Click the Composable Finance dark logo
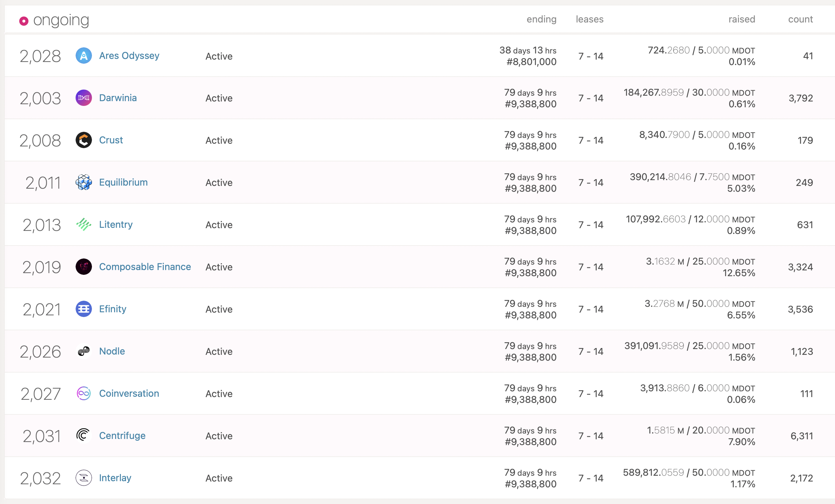835x504 pixels. click(83, 267)
